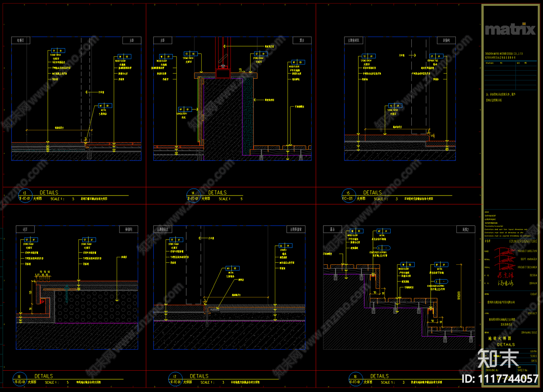The width and height of the screenshot is (543, 392).
Task: Click the red signature beside DESIGN label
Action: pyautogui.click(x=506, y=275)
